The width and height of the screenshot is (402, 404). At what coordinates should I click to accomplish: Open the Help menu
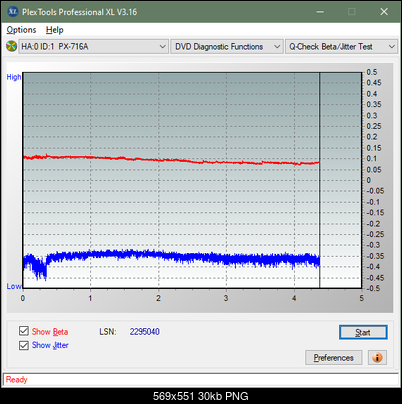(x=55, y=30)
